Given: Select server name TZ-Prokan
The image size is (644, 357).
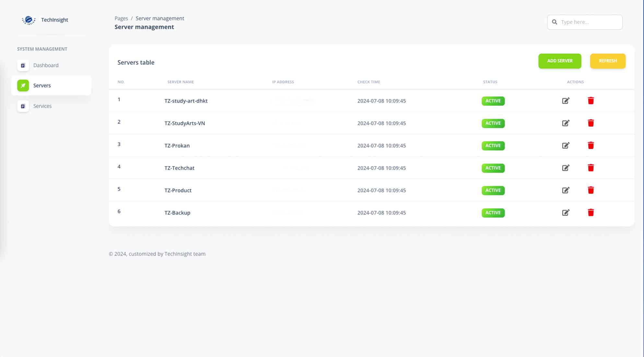Looking at the screenshot, I should click(177, 146).
